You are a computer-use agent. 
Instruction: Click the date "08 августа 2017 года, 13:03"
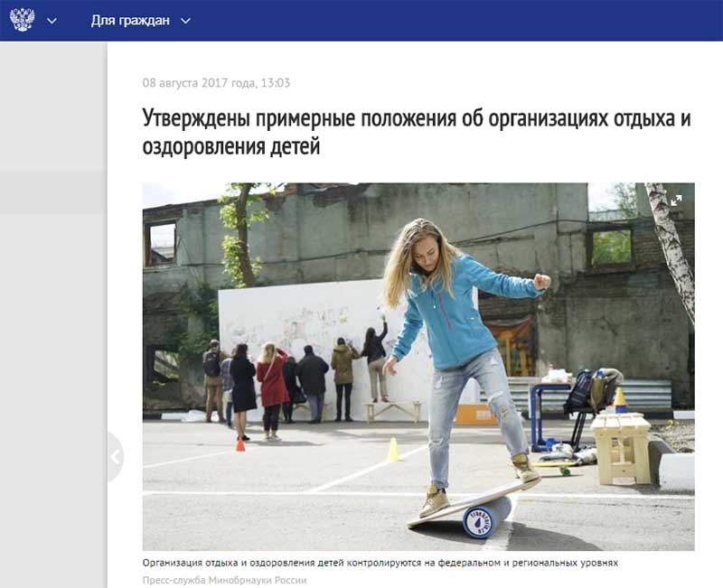click(216, 83)
